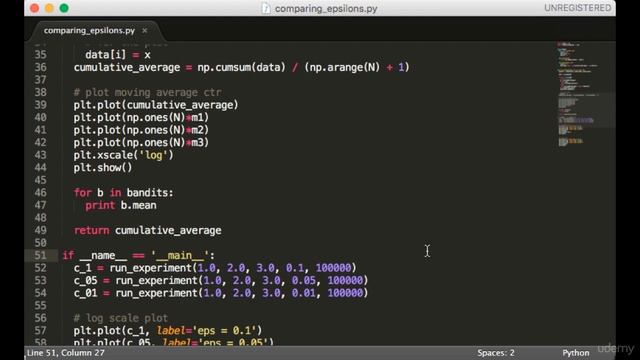The height and width of the screenshot is (360, 640).
Task: Click on plt.plot(c_1, label='eps = 0.1') line
Action: [x=168, y=331]
